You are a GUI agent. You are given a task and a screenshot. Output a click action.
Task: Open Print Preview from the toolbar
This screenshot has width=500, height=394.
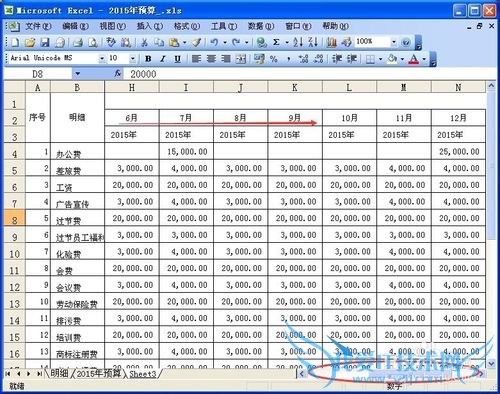[93, 42]
